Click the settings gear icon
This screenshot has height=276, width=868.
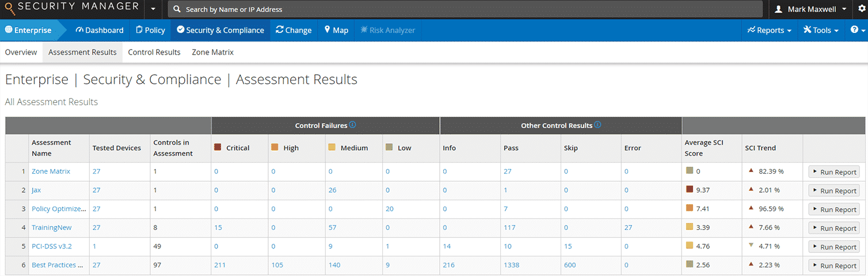tap(862, 9)
